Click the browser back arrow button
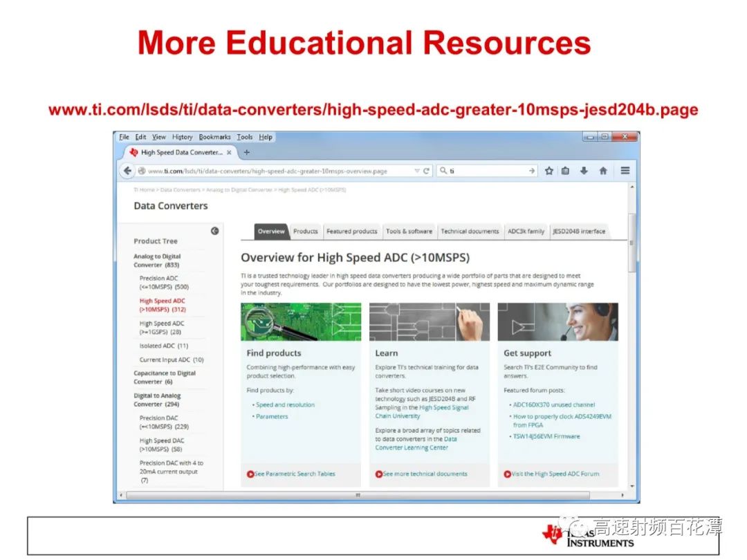 [x=127, y=171]
